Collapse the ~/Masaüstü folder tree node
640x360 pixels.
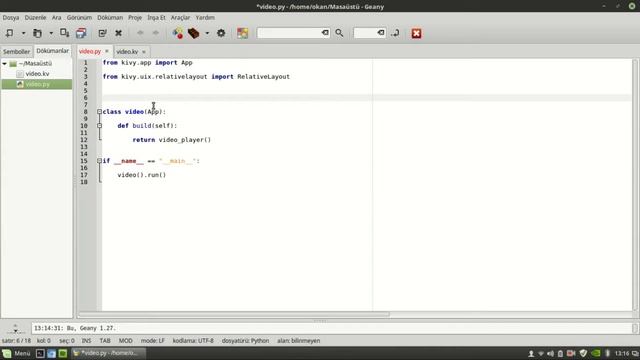(4, 64)
